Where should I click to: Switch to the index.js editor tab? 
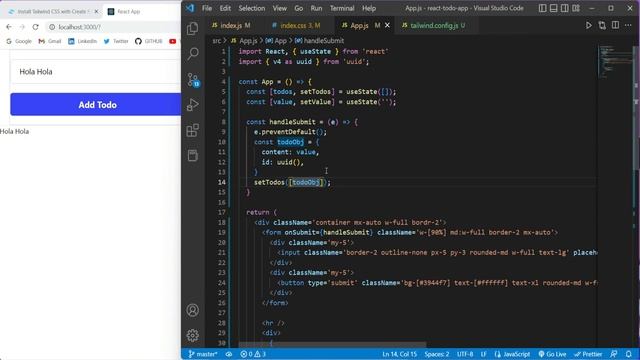231,25
